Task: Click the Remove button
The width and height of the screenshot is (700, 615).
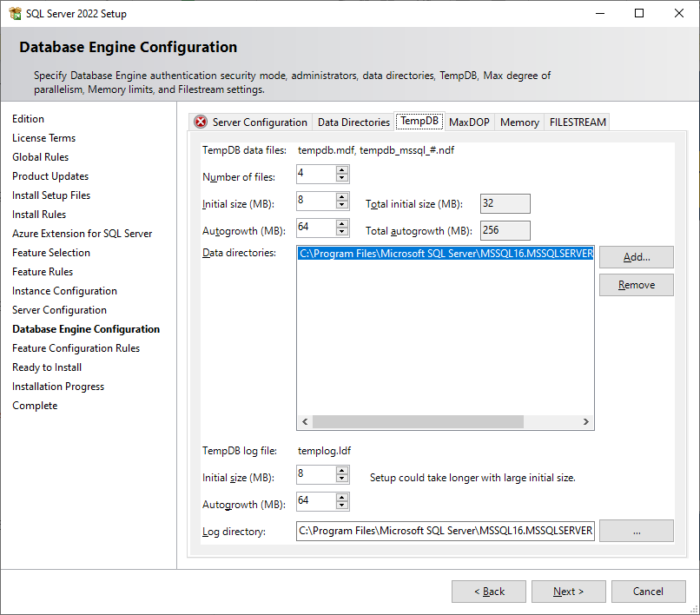Action: pos(636,284)
